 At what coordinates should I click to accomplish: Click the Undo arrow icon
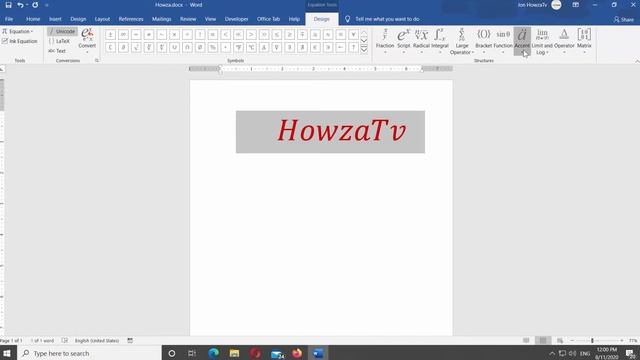click(x=20, y=5)
